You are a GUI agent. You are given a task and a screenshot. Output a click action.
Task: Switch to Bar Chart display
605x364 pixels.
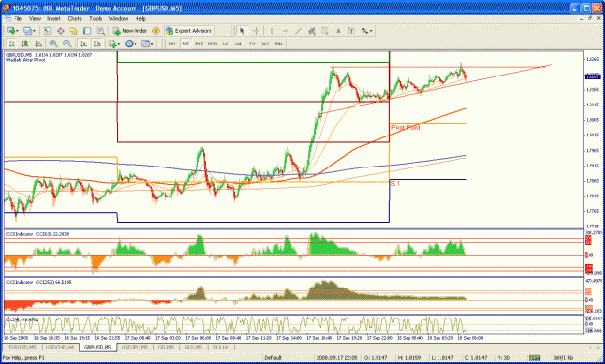tap(12, 44)
